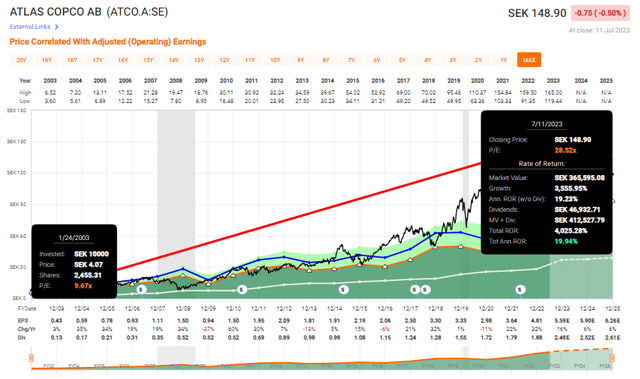The width and height of the screenshot is (640, 379).
Task: Click the Market Value SEK 365,595.08 figure
Action: point(579,177)
